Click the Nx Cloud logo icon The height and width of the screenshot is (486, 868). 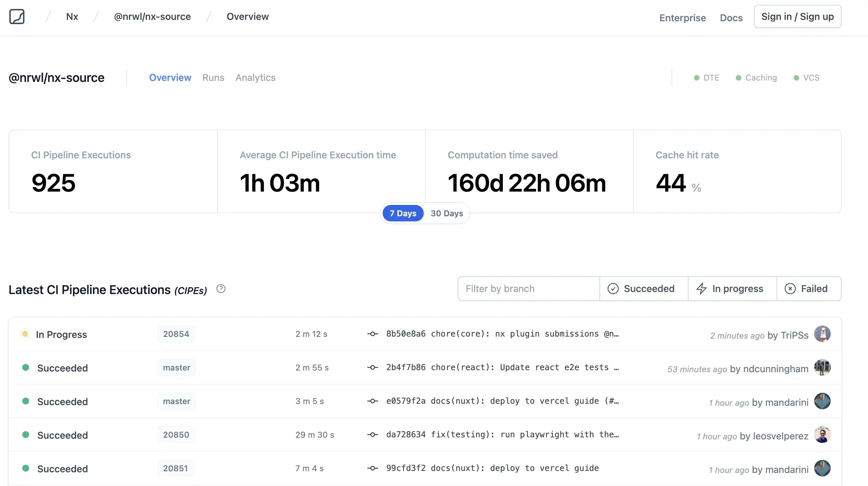click(x=17, y=16)
